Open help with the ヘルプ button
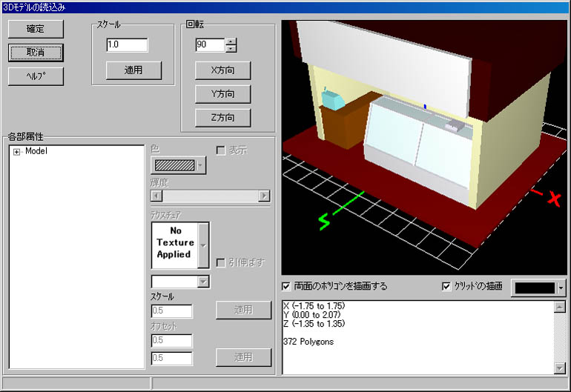571x392 pixels. click(x=36, y=76)
